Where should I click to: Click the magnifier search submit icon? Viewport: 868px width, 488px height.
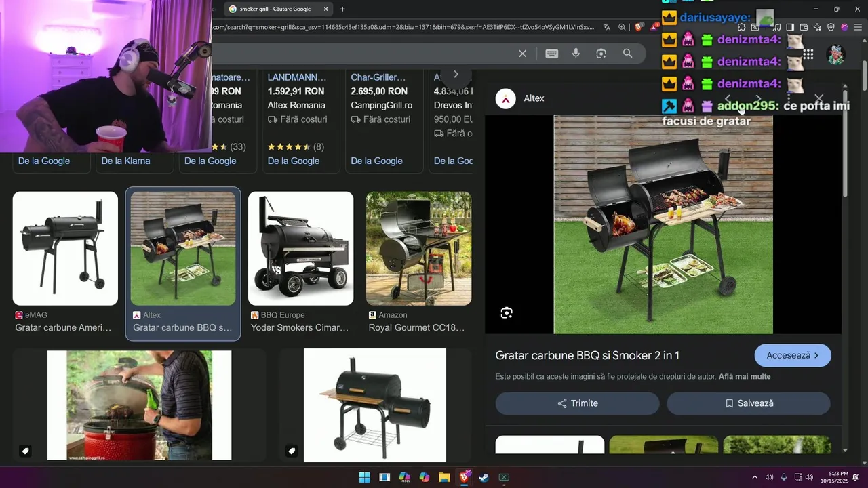tap(628, 54)
